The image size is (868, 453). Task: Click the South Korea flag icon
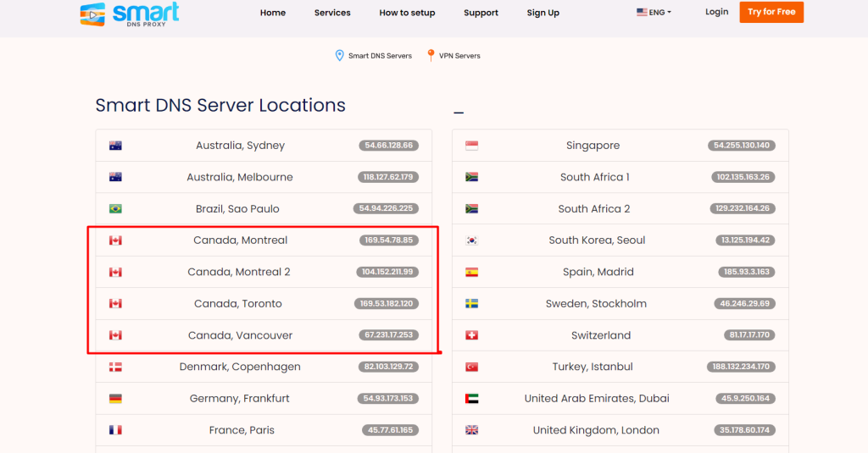(x=471, y=240)
